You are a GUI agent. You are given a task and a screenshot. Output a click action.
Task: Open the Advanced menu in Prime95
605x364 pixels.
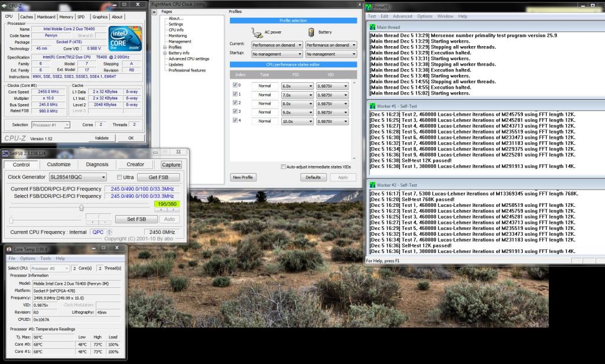point(402,16)
